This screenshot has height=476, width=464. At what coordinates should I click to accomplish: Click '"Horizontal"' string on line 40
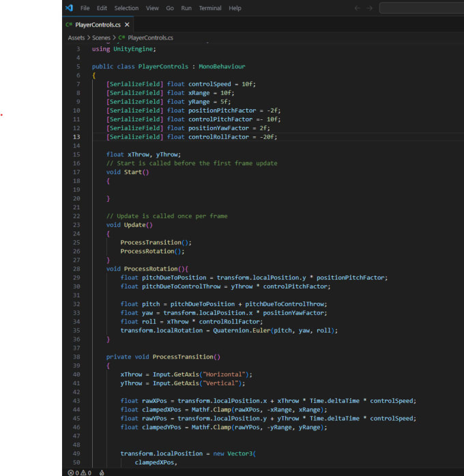coord(224,374)
